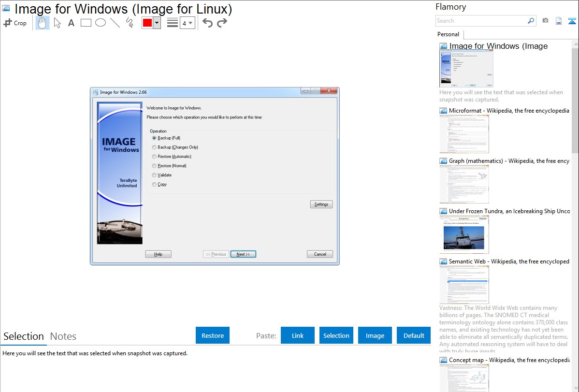Choose the Restore (Automatic) operation
The image size is (579, 392).
pyautogui.click(x=154, y=157)
